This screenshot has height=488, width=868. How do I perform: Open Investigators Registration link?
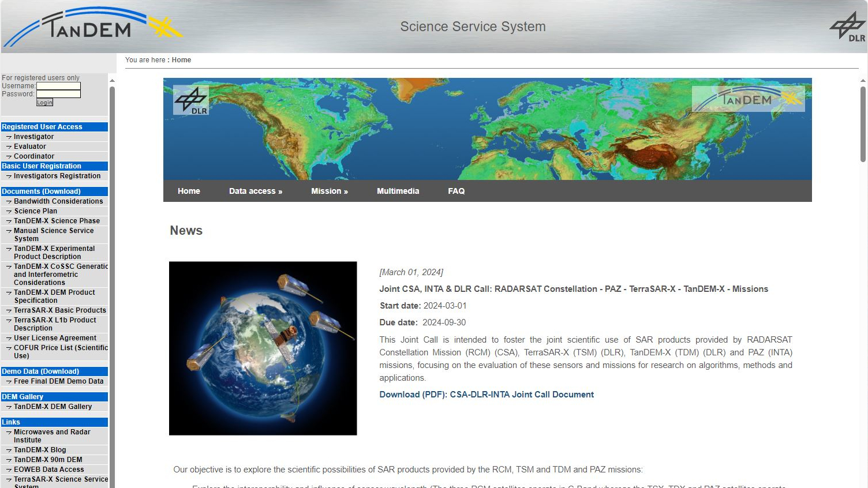[x=57, y=176]
